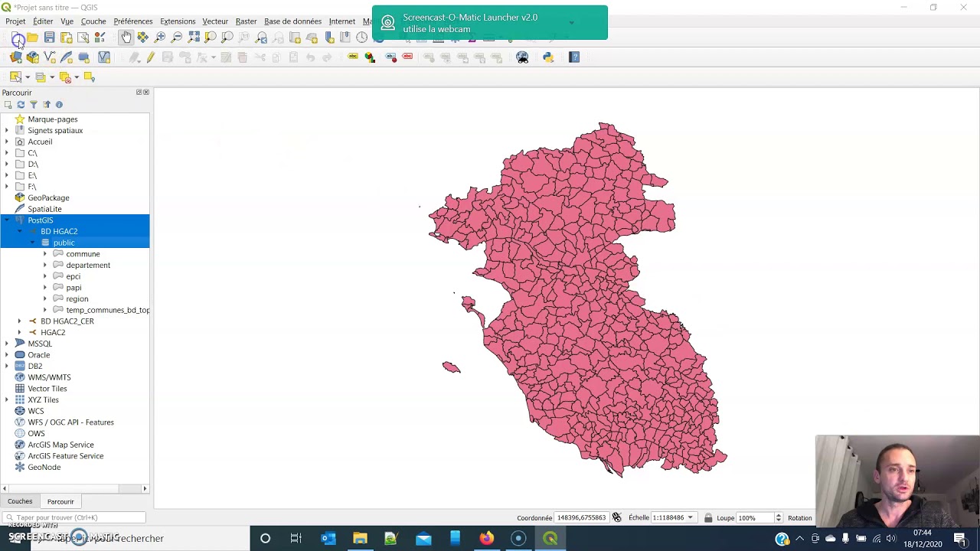Click the Coordonnée input field
The image size is (980, 551).
tap(583, 518)
